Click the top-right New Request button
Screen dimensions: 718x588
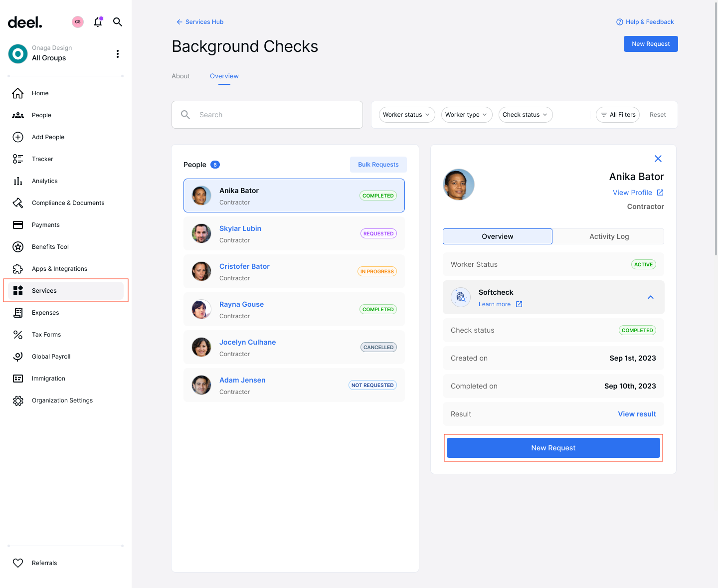(x=651, y=44)
